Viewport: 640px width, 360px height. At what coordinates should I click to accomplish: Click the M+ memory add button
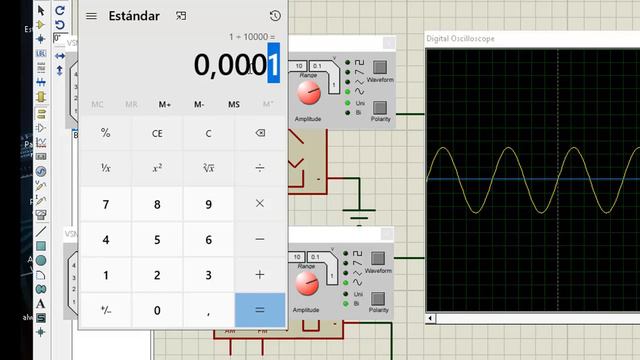tap(164, 104)
